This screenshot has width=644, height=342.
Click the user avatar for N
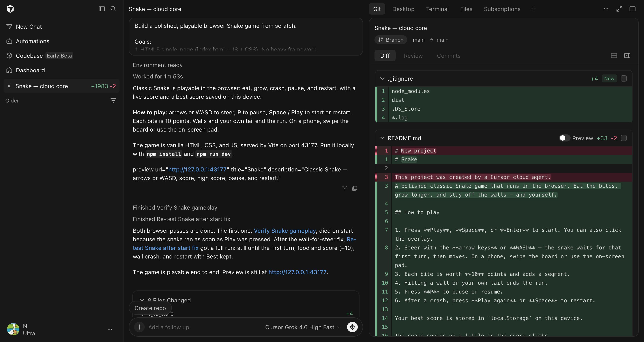(x=13, y=329)
